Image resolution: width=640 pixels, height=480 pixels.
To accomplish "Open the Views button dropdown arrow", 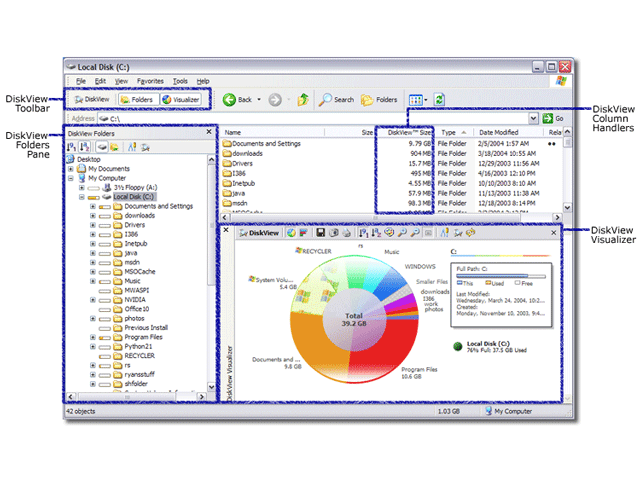I will coord(426,100).
